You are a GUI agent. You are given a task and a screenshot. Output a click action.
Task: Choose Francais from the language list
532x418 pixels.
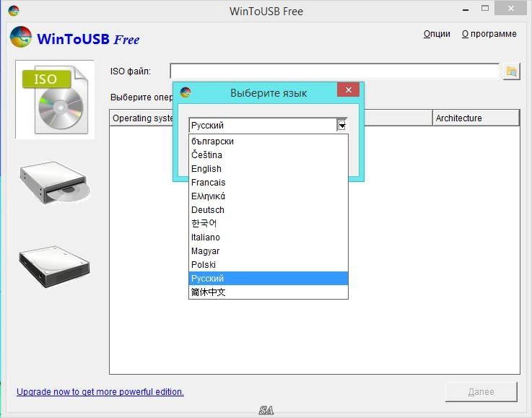(269, 182)
